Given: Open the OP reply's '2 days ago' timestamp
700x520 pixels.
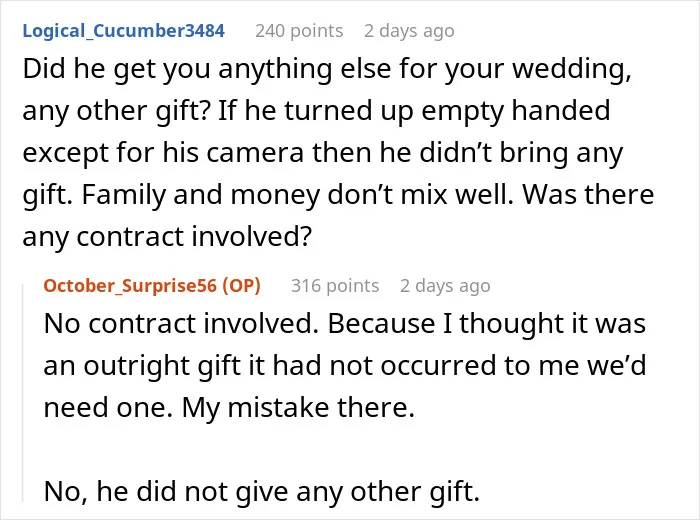Looking at the screenshot, I should (x=445, y=286).
